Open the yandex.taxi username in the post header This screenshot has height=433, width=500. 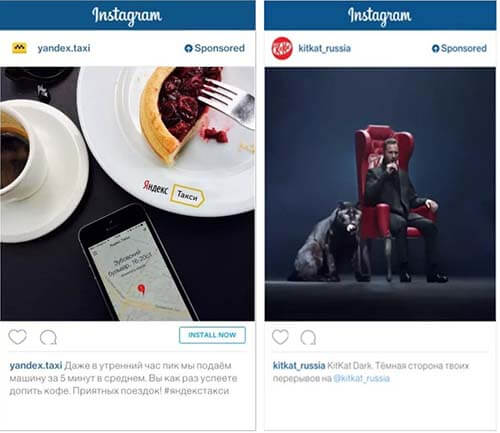point(64,48)
